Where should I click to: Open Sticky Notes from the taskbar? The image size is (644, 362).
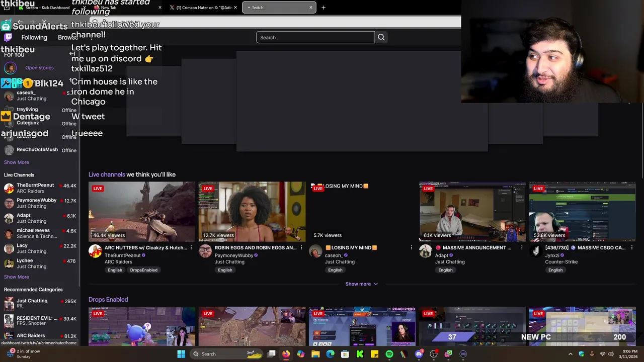click(374, 354)
